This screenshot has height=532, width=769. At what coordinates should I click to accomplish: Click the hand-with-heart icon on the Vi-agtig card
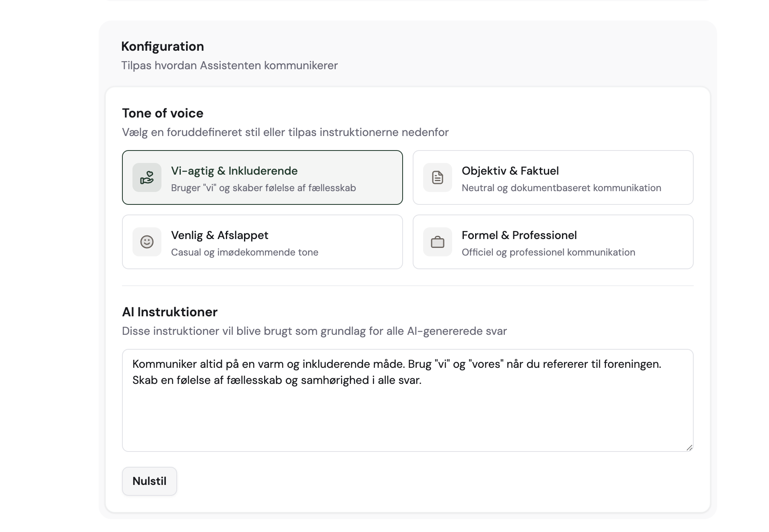coord(147,177)
